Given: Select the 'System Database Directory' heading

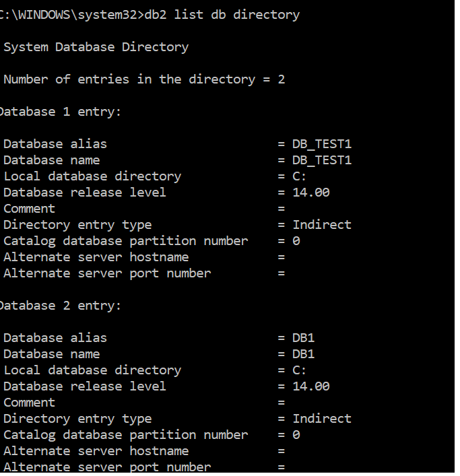Looking at the screenshot, I should 96,47.
